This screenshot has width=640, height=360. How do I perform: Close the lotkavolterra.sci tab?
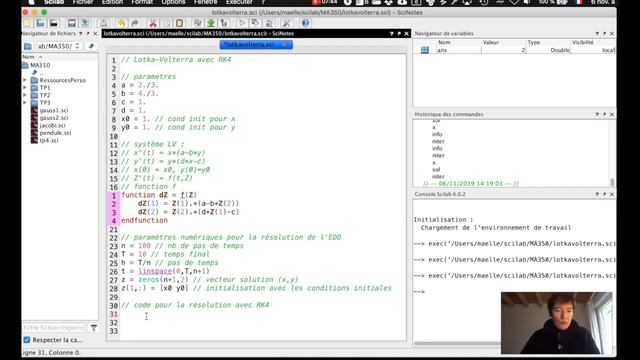click(285, 44)
